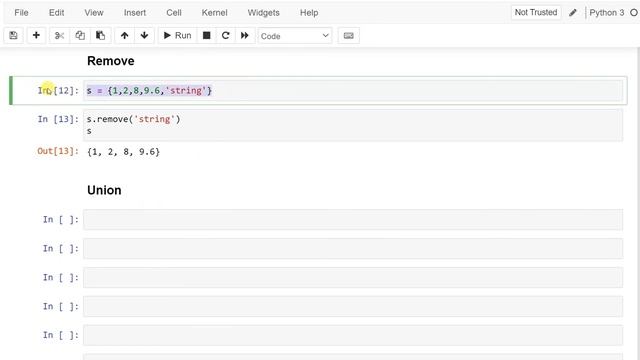Move selected cell up arrow

click(124, 36)
